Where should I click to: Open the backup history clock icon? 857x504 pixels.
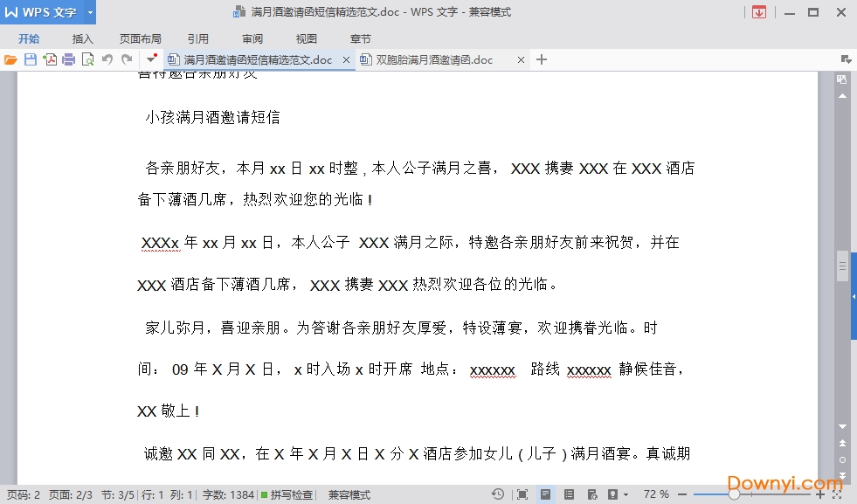pos(497,494)
